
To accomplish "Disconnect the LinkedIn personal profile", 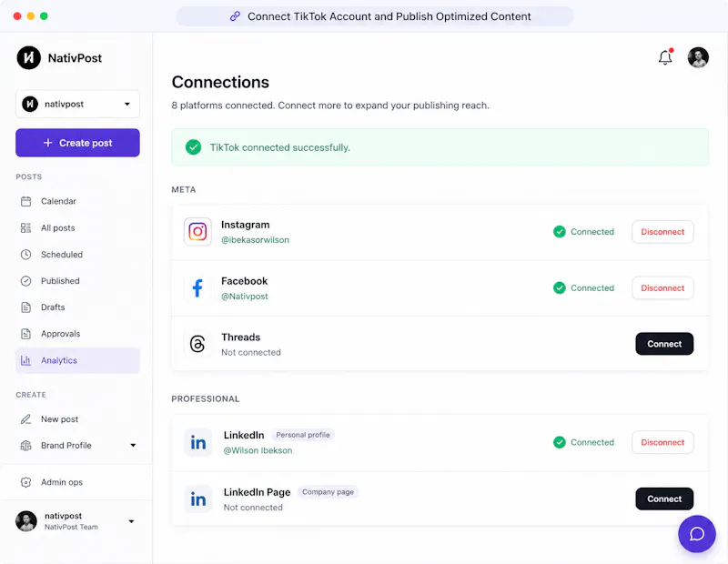I will click(x=662, y=442).
